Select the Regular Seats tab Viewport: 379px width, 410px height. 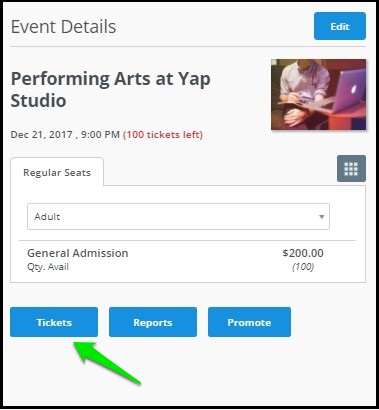coord(57,172)
